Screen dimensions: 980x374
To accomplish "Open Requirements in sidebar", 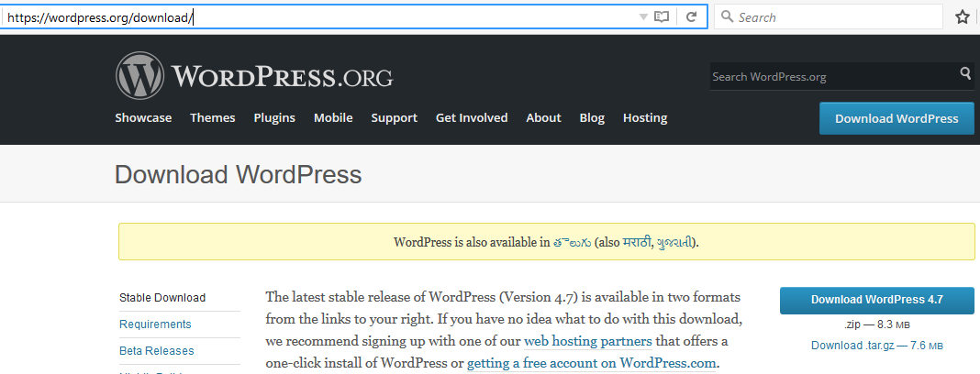I will coord(155,324).
